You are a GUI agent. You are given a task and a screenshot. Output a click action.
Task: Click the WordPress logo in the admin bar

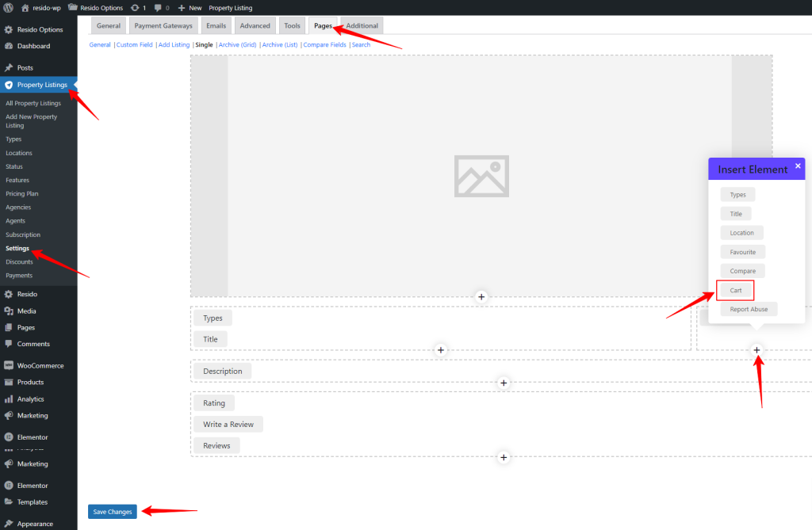click(x=10, y=7)
